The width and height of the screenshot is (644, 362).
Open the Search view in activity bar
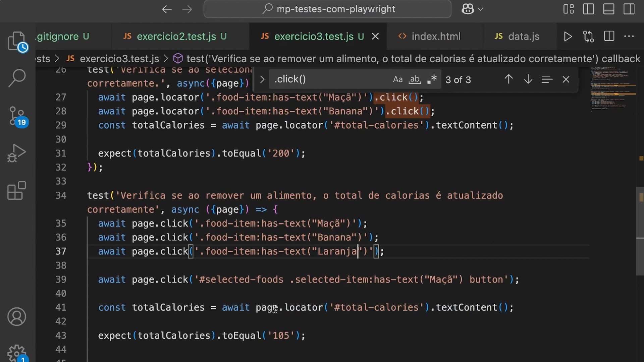[x=17, y=78]
